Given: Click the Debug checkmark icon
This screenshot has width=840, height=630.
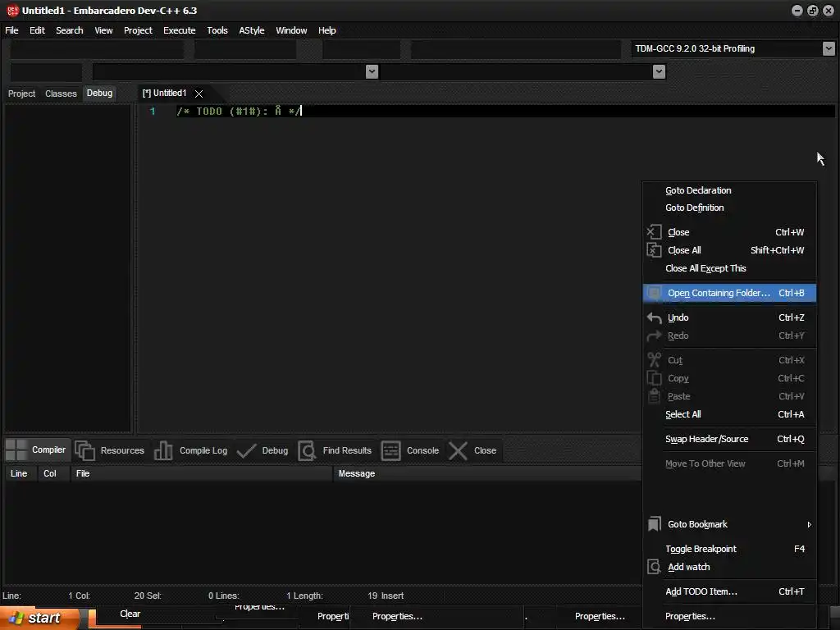Looking at the screenshot, I should (x=246, y=450).
